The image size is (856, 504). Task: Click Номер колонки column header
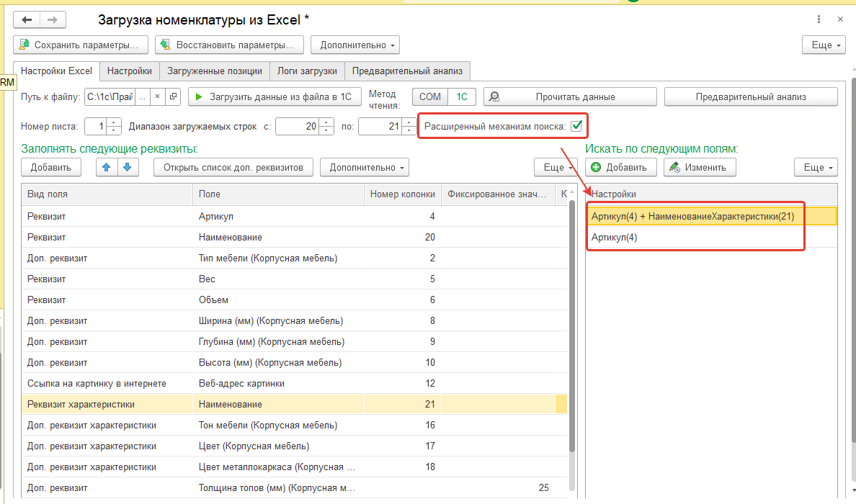tap(403, 194)
